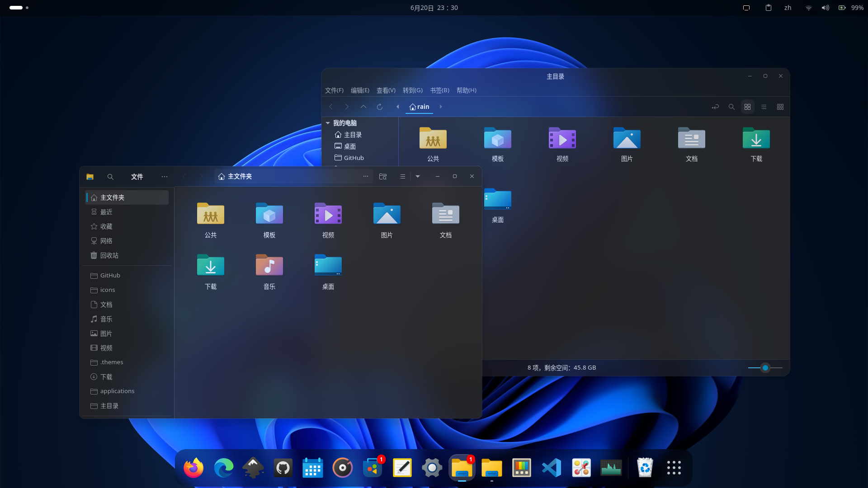This screenshot has width=868, height=488.
Task: Toggle compact view in the 主目录 window
Action: (x=780, y=107)
